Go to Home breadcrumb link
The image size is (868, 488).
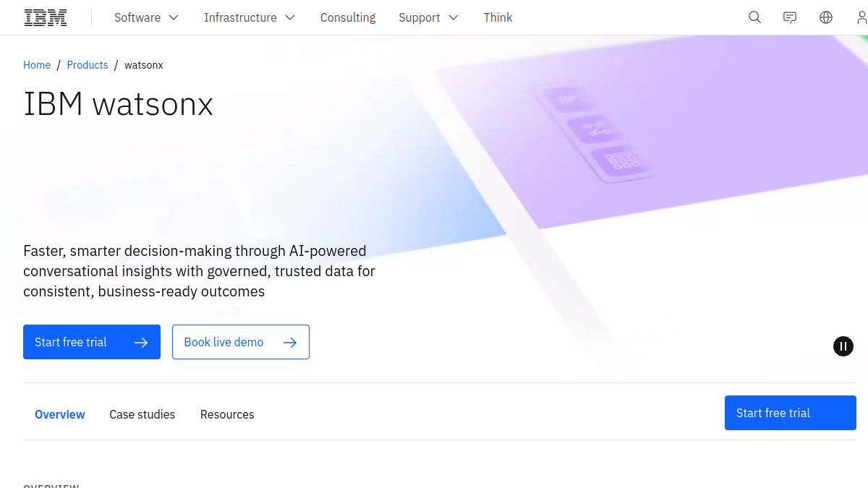(x=37, y=65)
